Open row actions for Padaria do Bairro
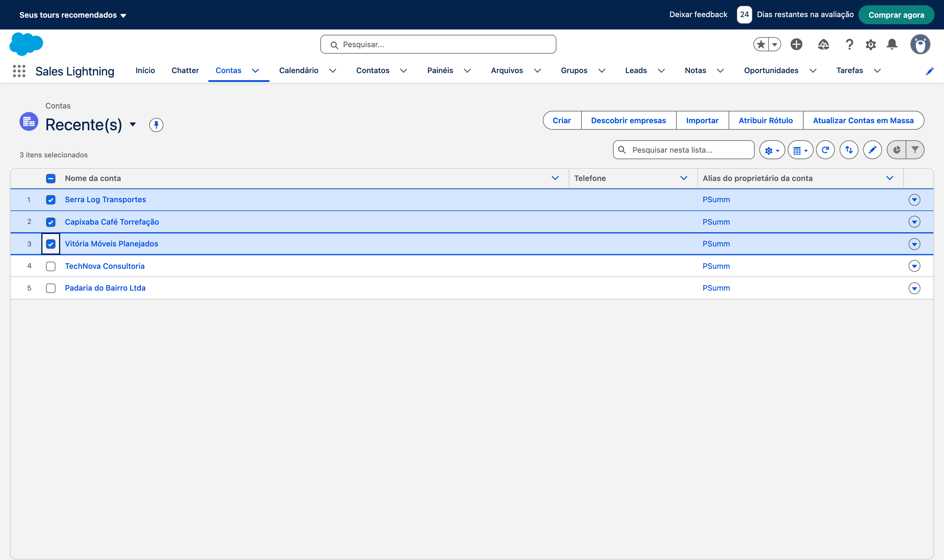This screenshot has width=944, height=560. 914,288
